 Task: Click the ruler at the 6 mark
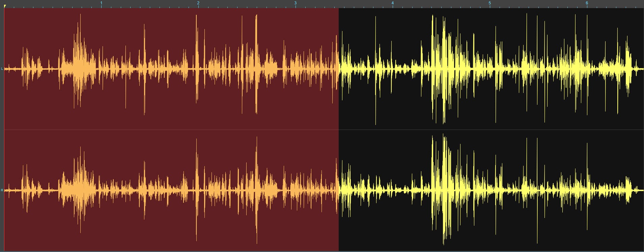pyautogui.click(x=587, y=3)
